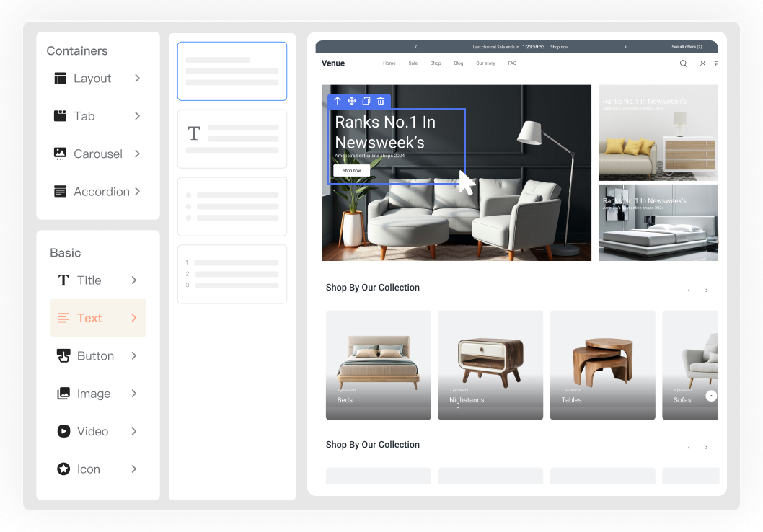
Task: Select the Layout container icon
Action: point(61,79)
